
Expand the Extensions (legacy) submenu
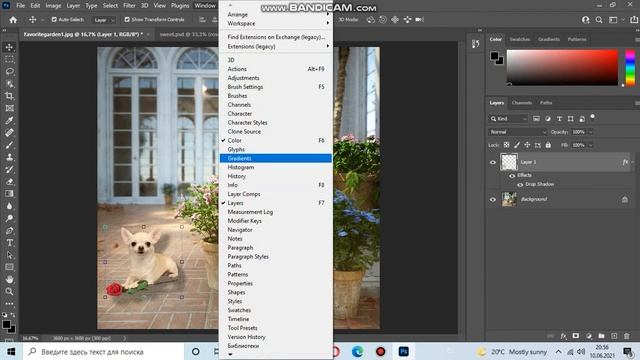(276, 47)
